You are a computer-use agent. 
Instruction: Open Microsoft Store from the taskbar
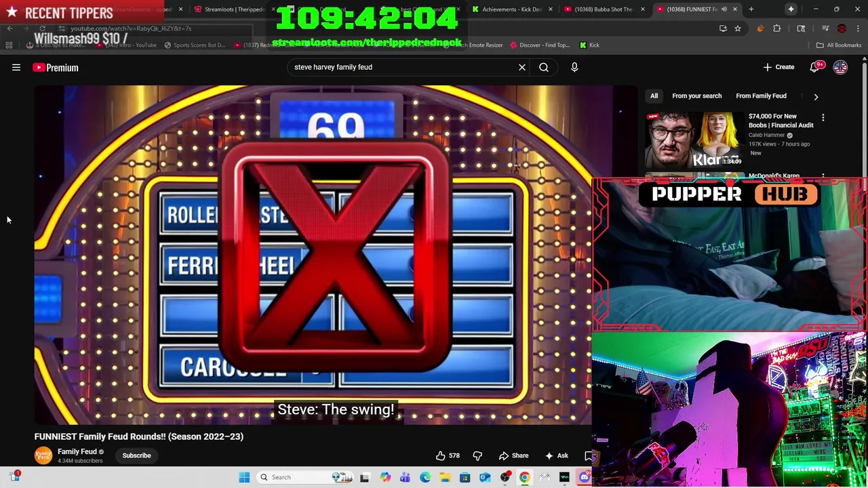pos(465,477)
